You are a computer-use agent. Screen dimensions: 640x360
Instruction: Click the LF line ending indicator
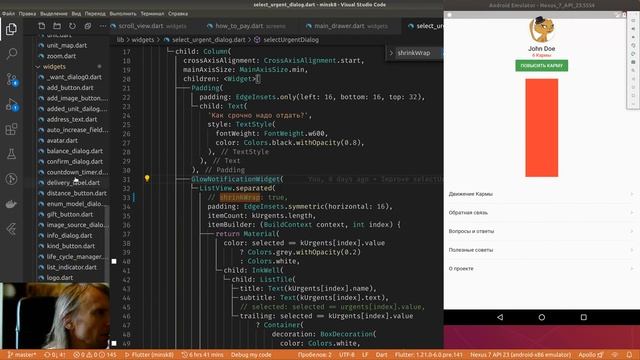[365, 355]
